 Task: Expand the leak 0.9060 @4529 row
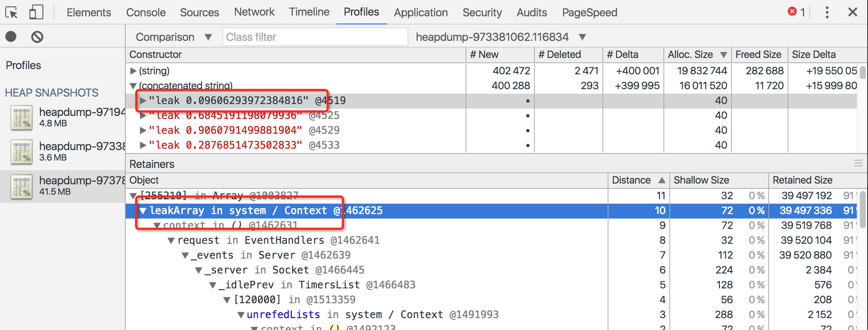pyautogui.click(x=143, y=130)
